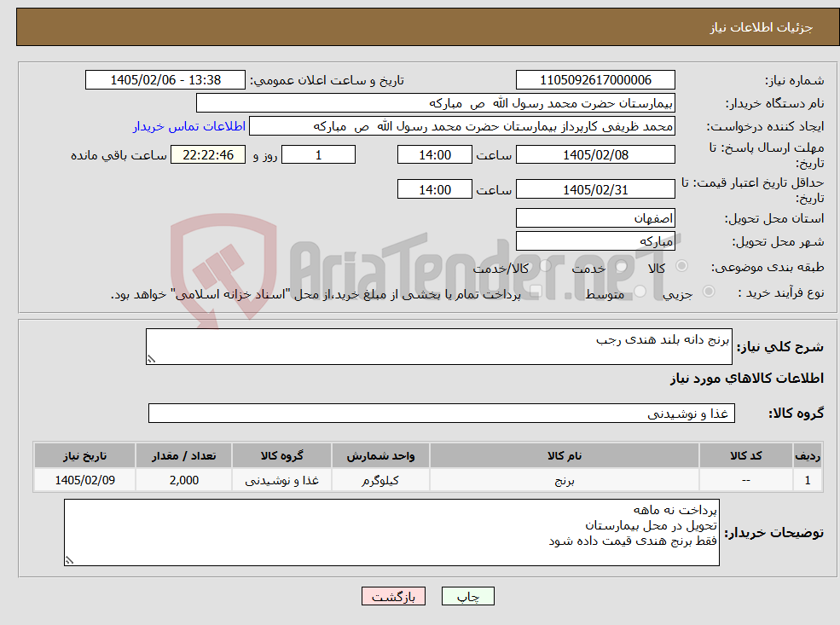Viewport: 840px width, 625px height.
Task: Click the announcement date field 1405/02/06 - 13:38
Action: pyautogui.click(x=165, y=80)
